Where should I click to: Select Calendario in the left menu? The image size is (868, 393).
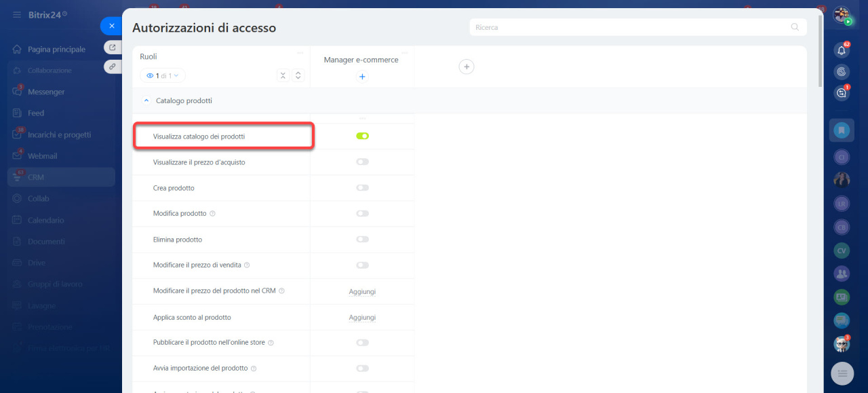coord(46,221)
